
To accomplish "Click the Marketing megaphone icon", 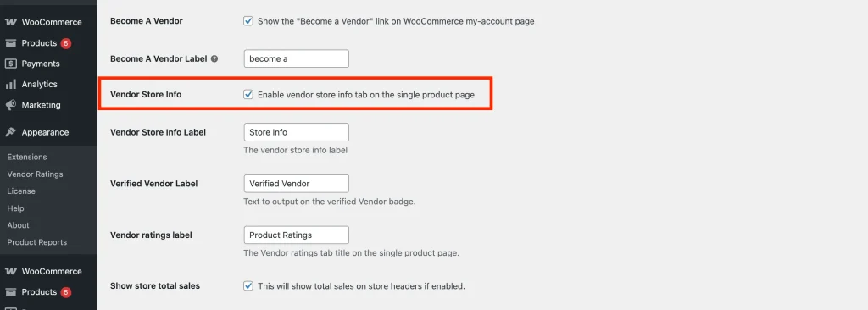I will 10,105.
